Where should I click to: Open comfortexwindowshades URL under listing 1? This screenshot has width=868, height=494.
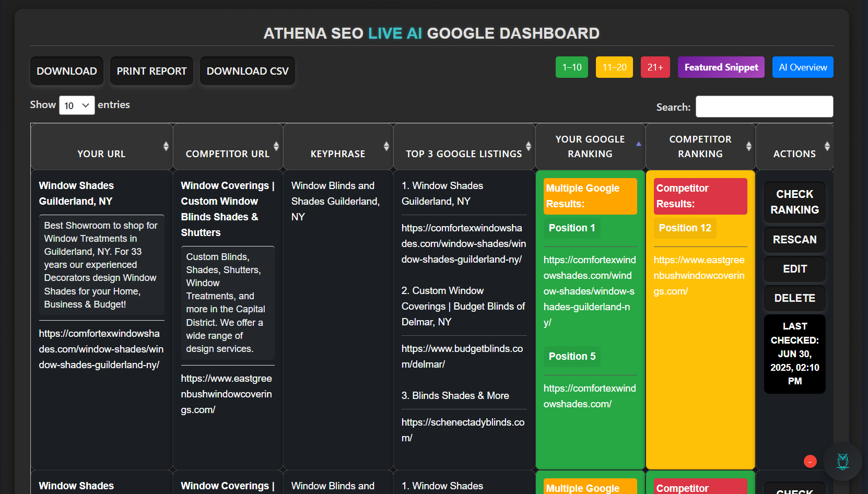[x=464, y=244]
